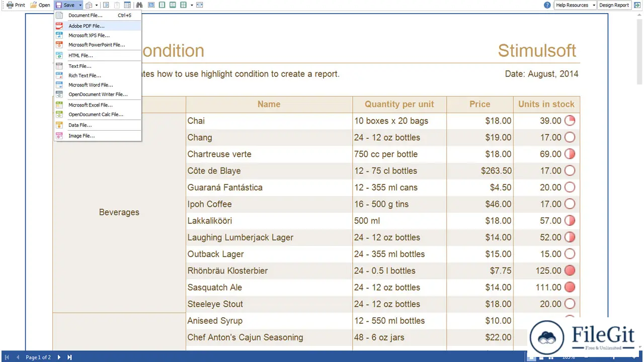Select Two Pages view mode icon
This screenshot has height=362, width=644.
click(x=173, y=5)
